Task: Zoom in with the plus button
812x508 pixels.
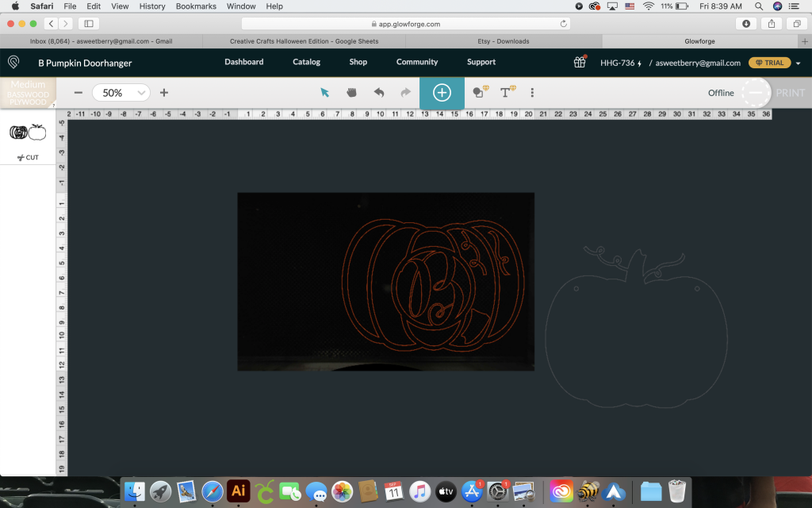Action: coord(164,93)
